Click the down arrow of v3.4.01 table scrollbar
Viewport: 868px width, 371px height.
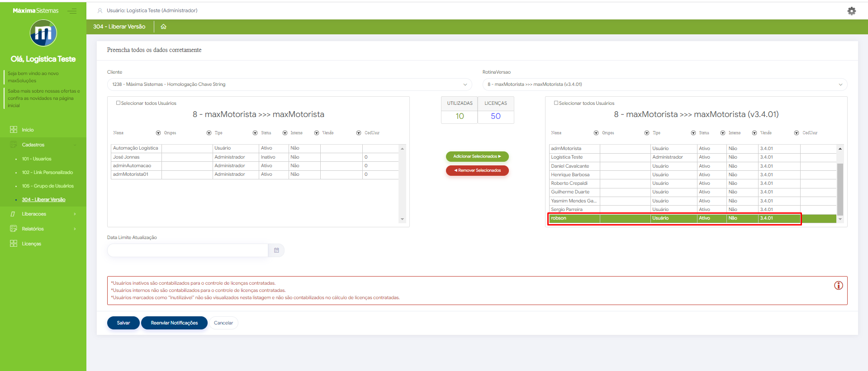840,219
